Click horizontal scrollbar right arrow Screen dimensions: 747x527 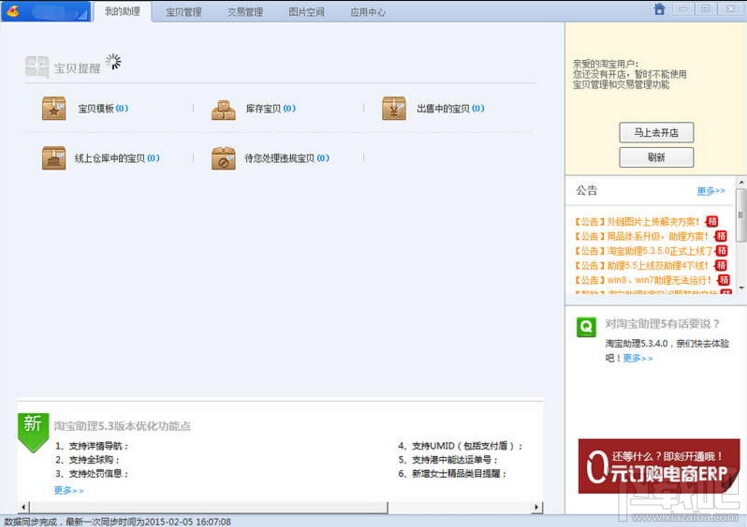537,507
